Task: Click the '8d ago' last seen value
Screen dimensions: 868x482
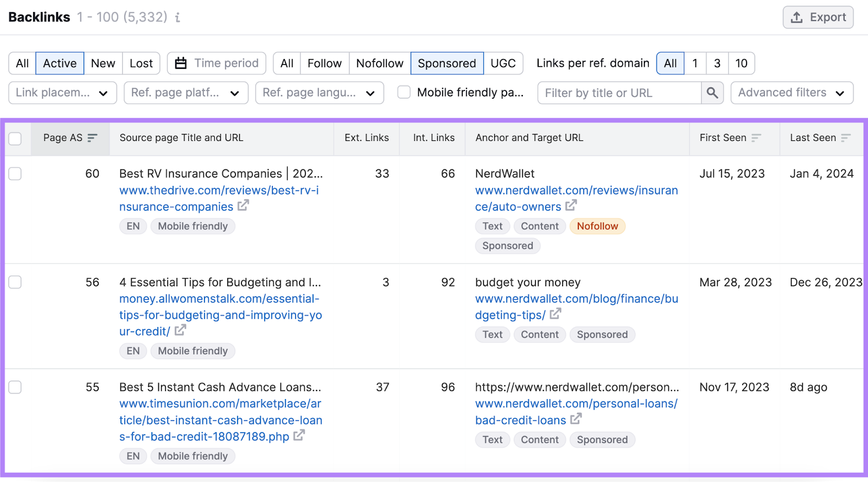Action: point(808,387)
